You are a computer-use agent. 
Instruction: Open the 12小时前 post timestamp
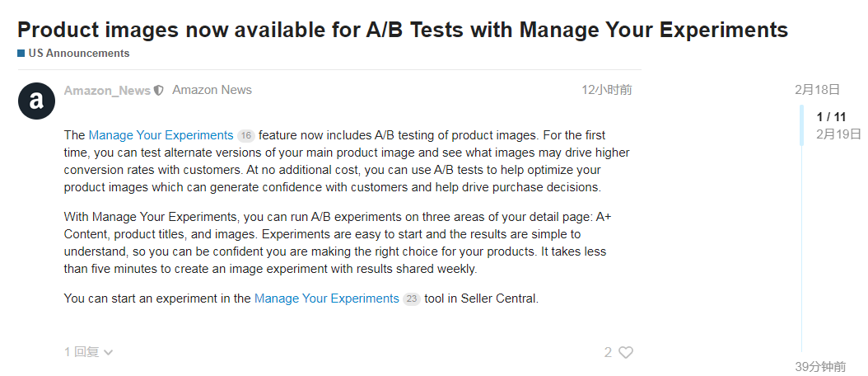coord(606,90)
